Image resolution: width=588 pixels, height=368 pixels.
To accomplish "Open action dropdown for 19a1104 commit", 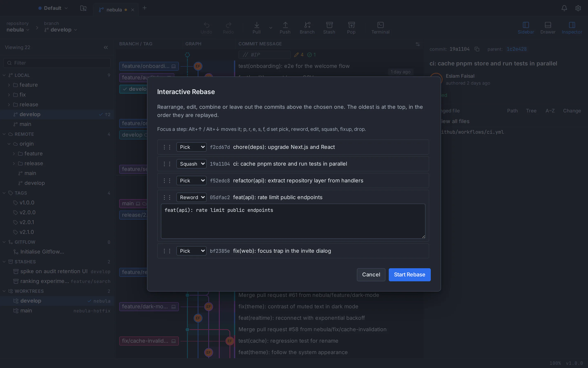I will click(192, 164).
